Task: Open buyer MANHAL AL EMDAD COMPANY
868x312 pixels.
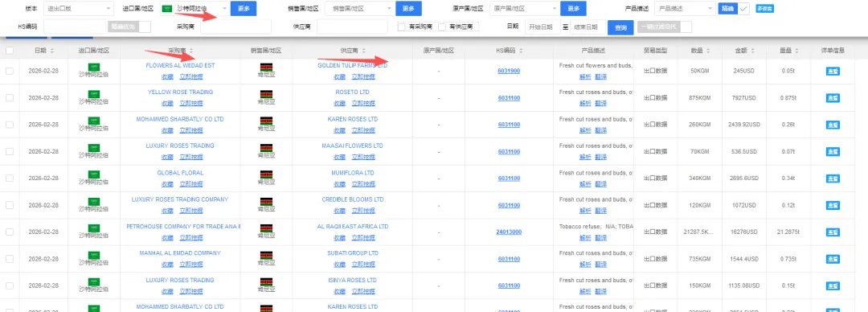Action: (180, 253)
